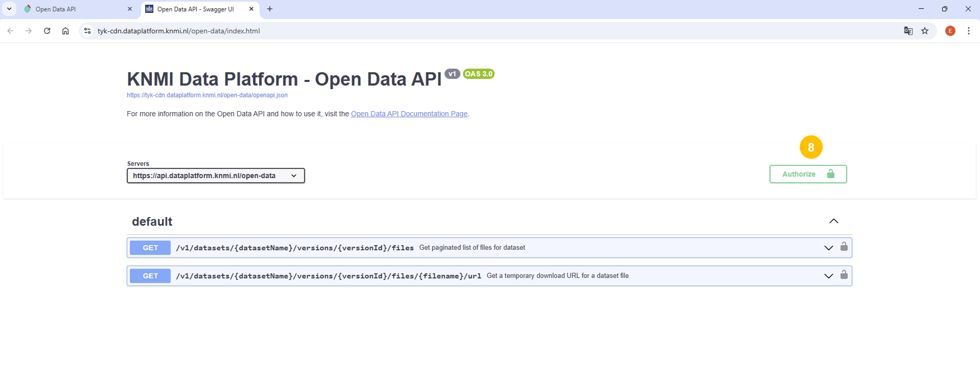Open the Chrome three-dot menu
This screenshot has width=980, height=374.
(x=968, y=31)
